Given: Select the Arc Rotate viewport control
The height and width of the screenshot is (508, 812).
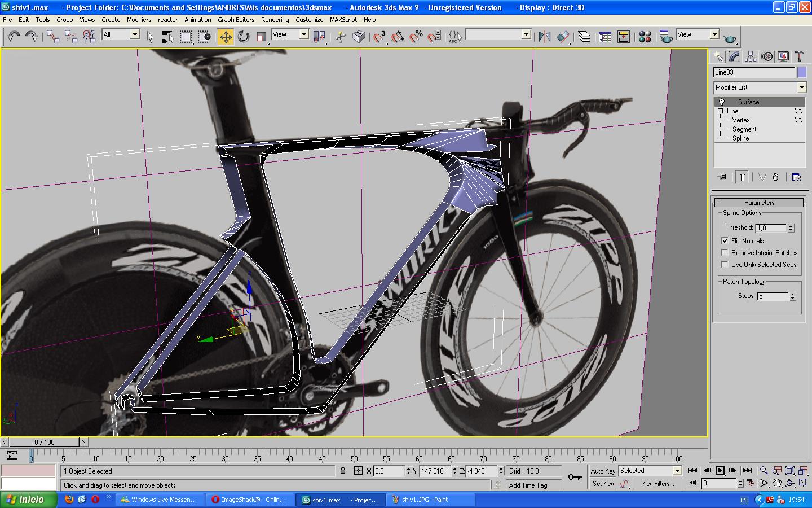Looking at the screenshot, I should point(790,484).
